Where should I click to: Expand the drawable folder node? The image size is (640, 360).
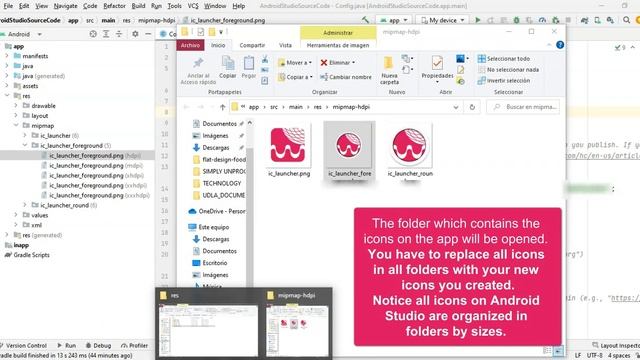[x=16, y=106]
